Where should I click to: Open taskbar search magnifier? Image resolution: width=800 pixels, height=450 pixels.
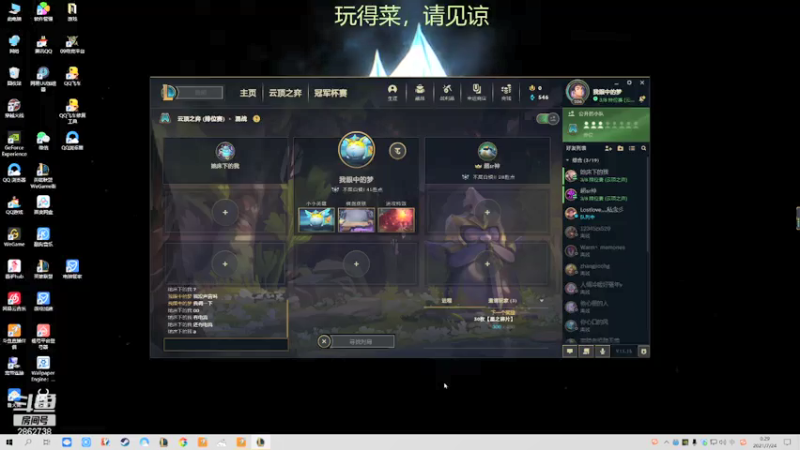[28, 442]
